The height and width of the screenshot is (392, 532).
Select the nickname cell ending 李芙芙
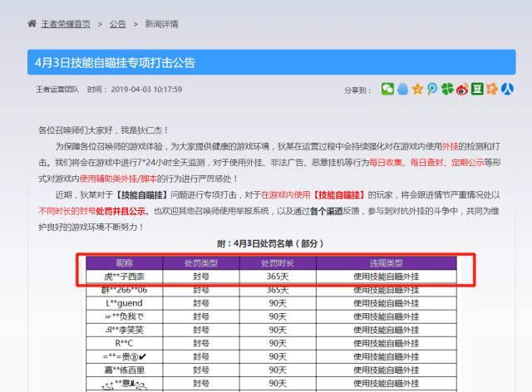[125, 330]
